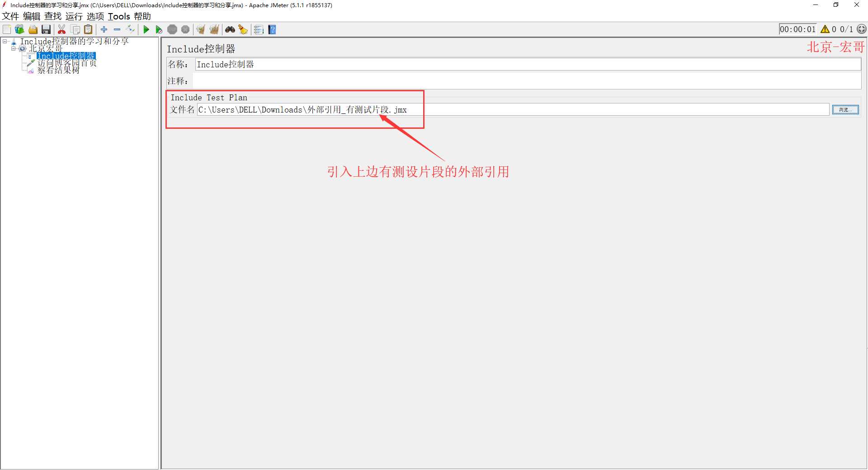The width and height of the screenshot is (868, 470).
Task: Click the 名称 name input field
Action: click(x=528, y=64)
